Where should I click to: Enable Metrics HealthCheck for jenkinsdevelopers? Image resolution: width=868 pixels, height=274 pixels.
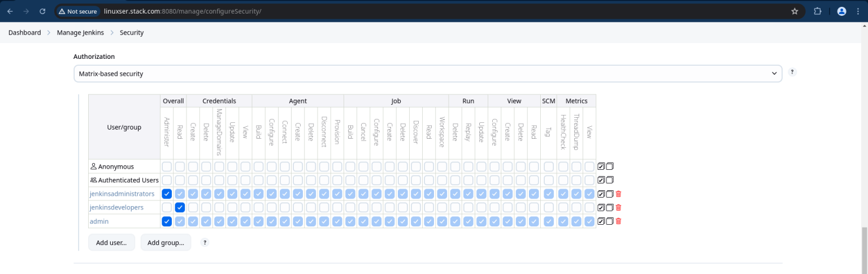click(x=563, y=207)
